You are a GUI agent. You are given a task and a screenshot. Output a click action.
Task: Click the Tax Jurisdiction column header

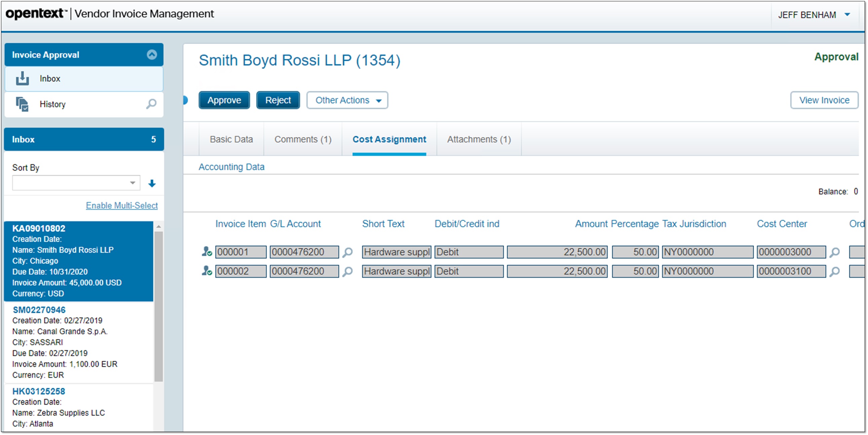click(x=694, y=224)
